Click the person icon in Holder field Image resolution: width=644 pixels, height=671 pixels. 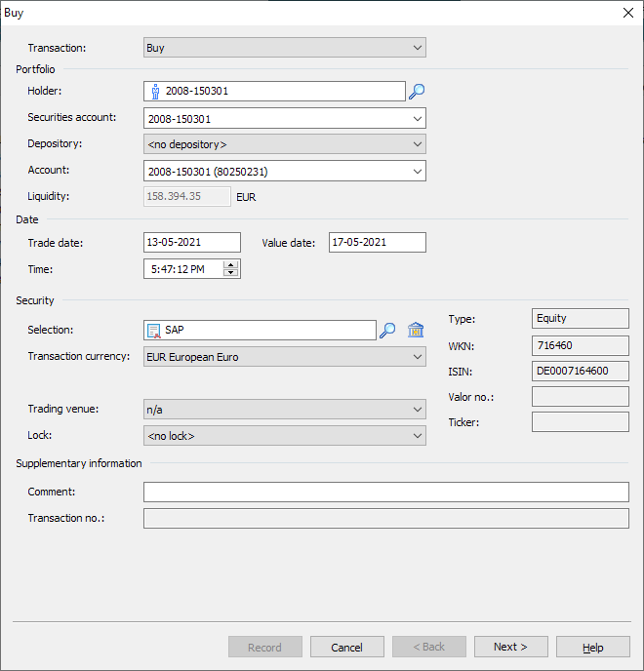click(x=155, y=92)
